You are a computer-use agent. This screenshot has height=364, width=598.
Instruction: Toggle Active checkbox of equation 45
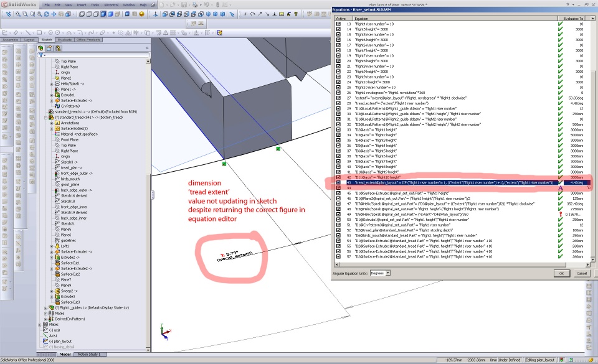click(x=338, y=193)
